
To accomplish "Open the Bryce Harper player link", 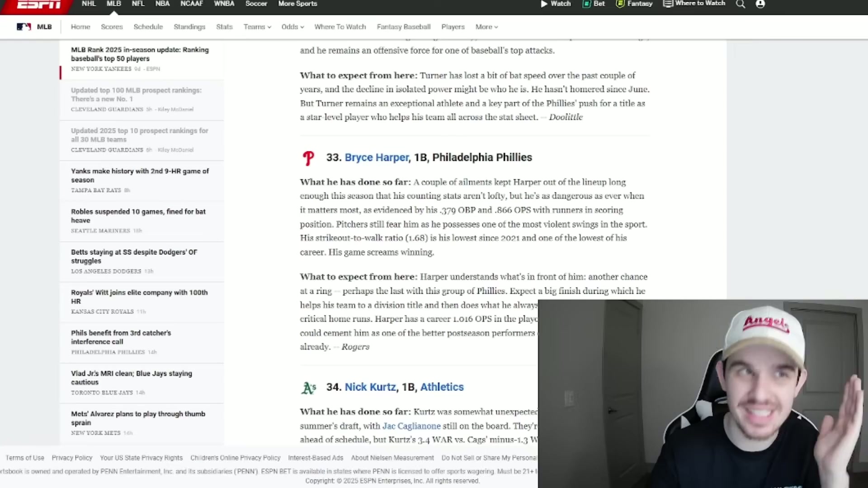I will click(376, 157).
